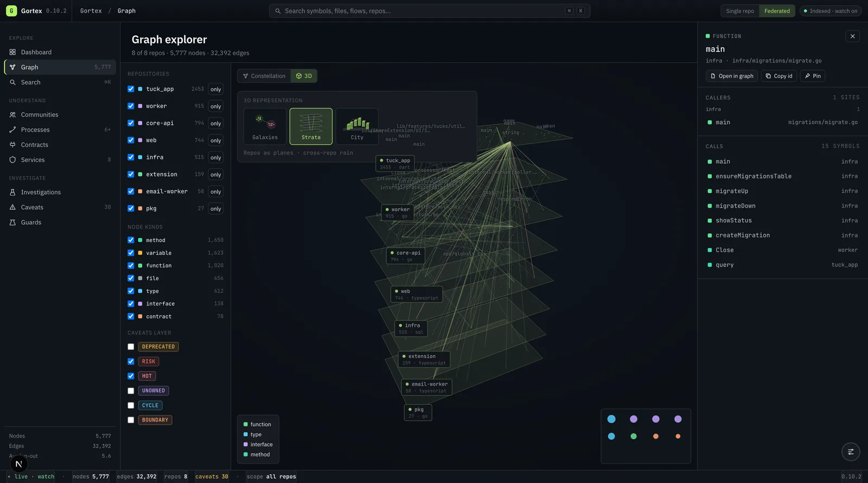Select Federated mode
The width and height of the screenshot is (868, 483).
click(x=777, y=11)
